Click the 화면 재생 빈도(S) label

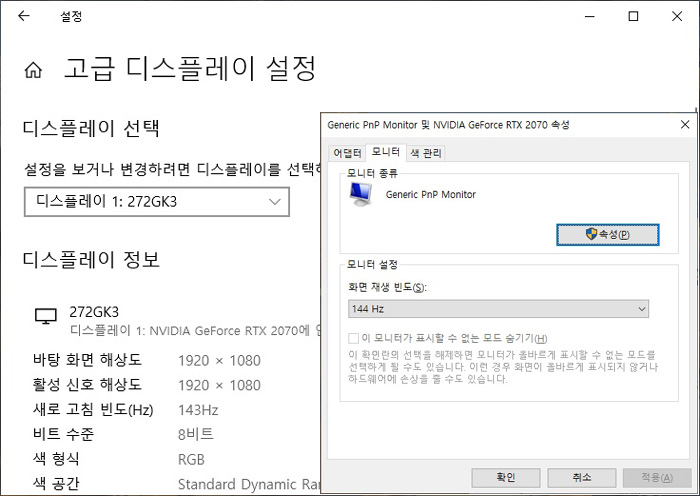click(x=388, y=287)
